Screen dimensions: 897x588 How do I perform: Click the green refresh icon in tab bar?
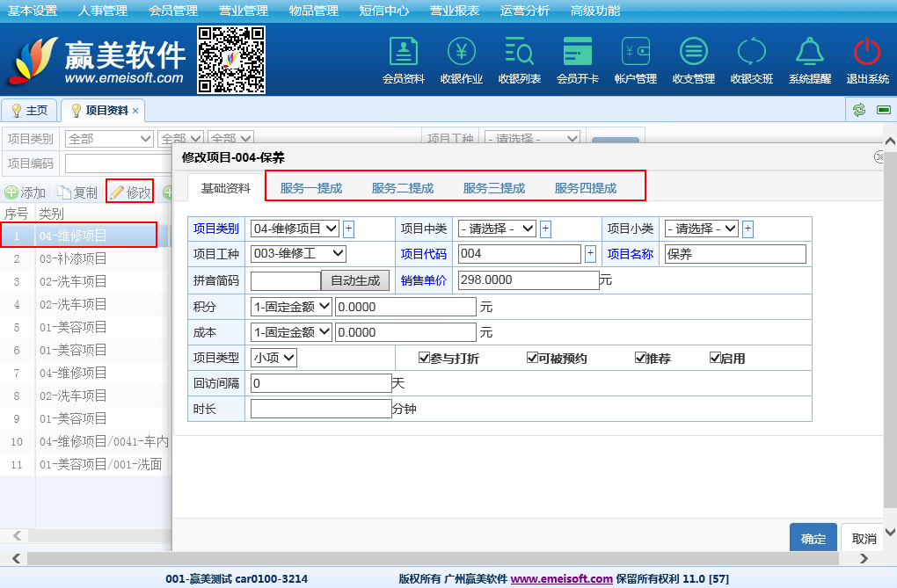tap(859, 110)
